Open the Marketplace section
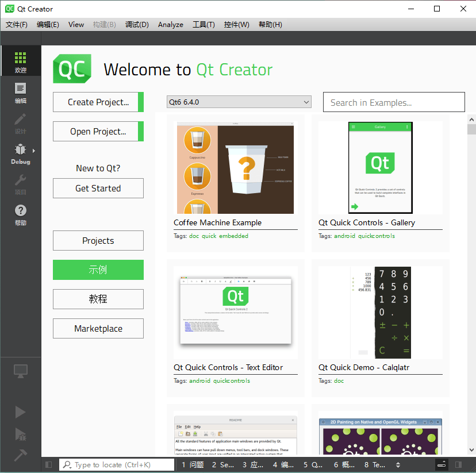This screenshot has width=476, height=473. point(98,329)
